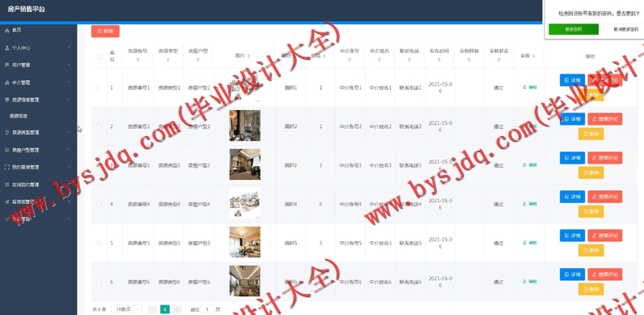This screenshot has height=315, width=644.
Task: Open 详情 for row 5
Action: coord(572,236)
